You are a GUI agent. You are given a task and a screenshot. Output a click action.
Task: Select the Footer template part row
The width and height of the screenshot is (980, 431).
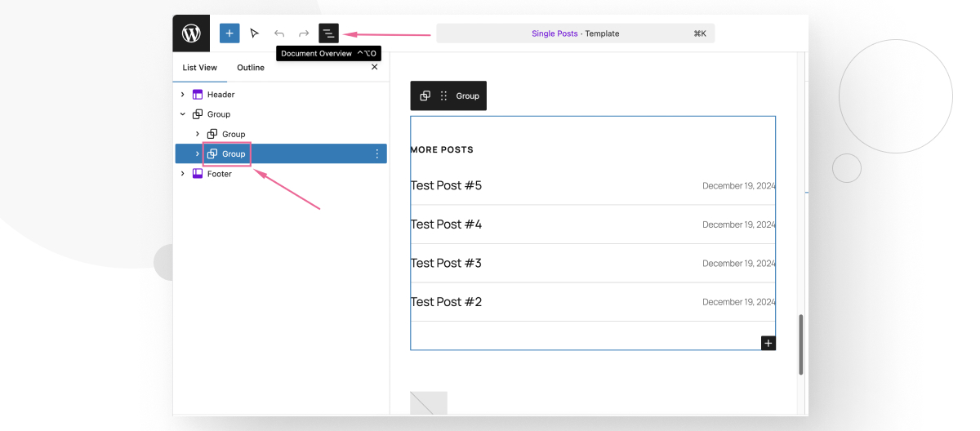[281, 174]
